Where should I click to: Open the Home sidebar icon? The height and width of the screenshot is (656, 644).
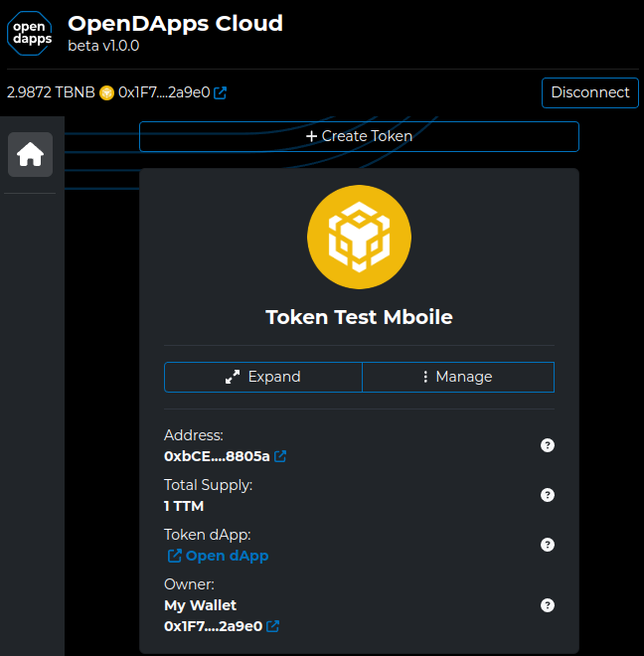click(x=30, y=154)
